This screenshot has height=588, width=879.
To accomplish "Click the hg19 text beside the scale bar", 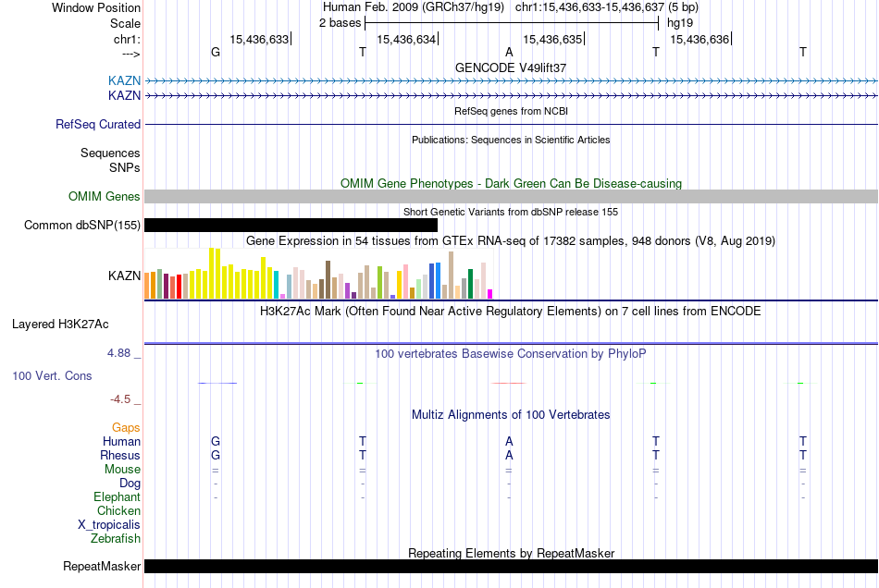I will click(680, 23).
